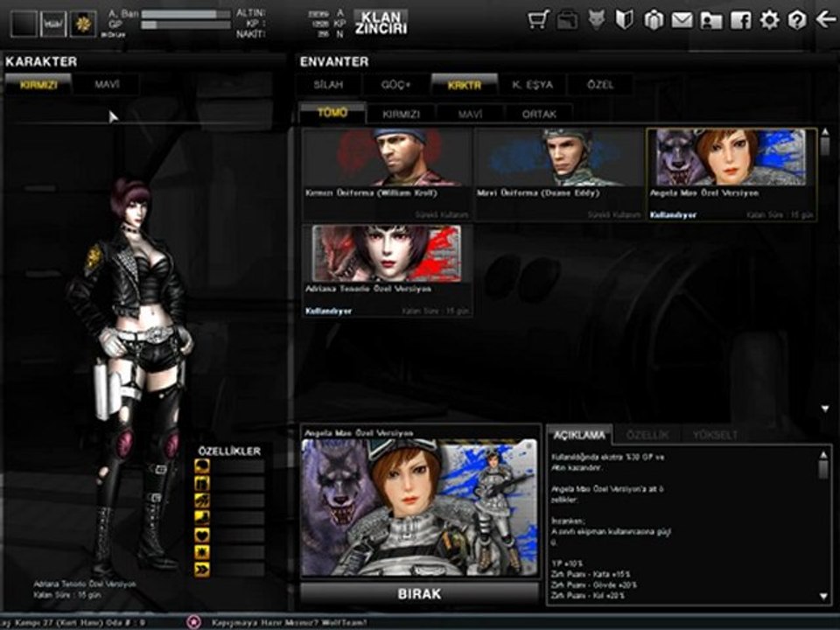Click 'Kullanılıyor' under Adriana Tenorio item
Viewport: 840px width, 630px height.
(328, 311)
